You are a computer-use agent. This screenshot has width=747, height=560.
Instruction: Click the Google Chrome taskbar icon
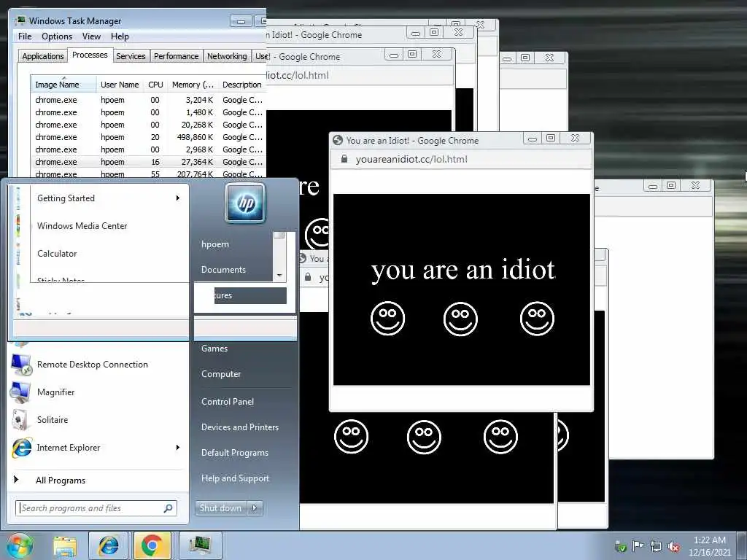[x=152, y=545]
